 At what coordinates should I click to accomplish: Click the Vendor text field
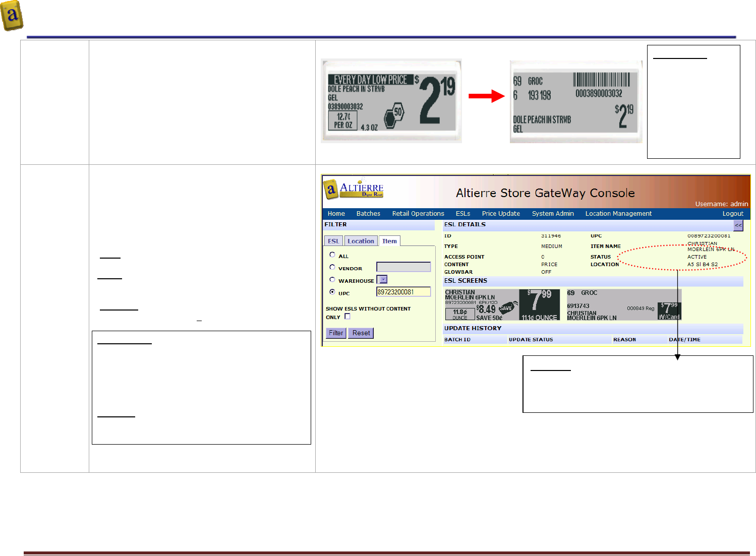coord(403,267)
